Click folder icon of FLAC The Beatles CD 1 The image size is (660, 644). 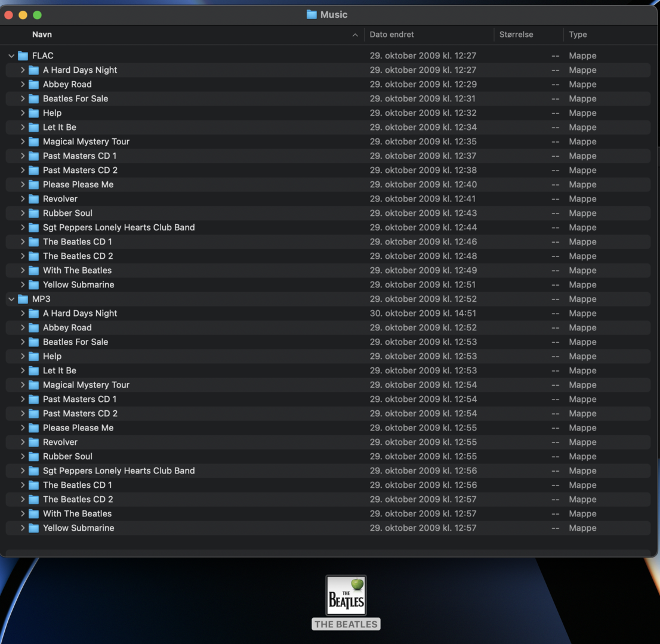(x=33, y=241)
